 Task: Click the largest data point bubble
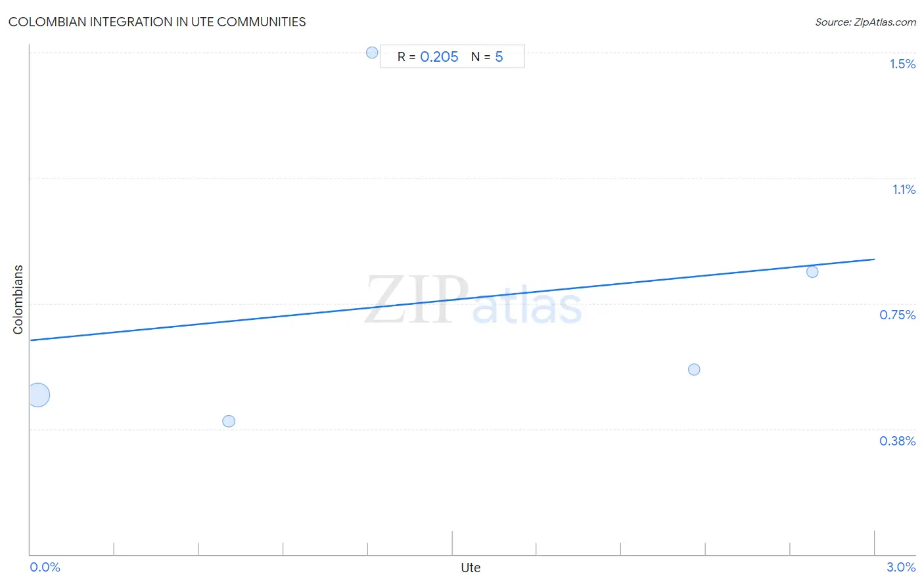pyautogui.click(x=38, y=395)
